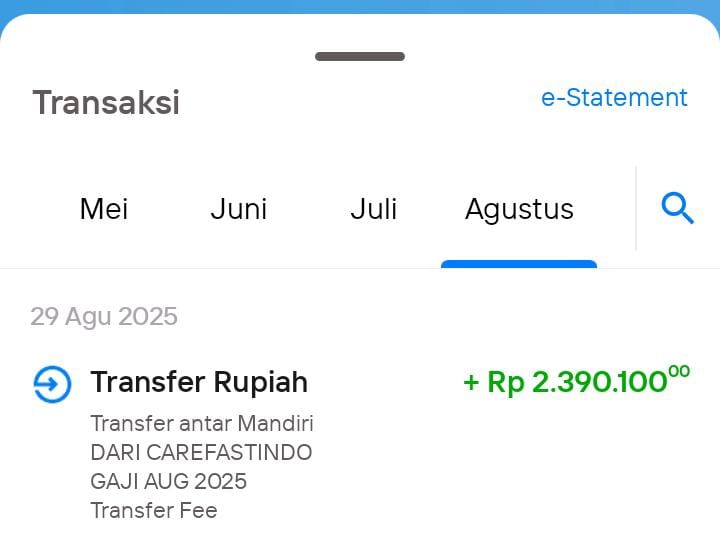
Task: Open the e-Statement link
Action: [x=614, y=97]
